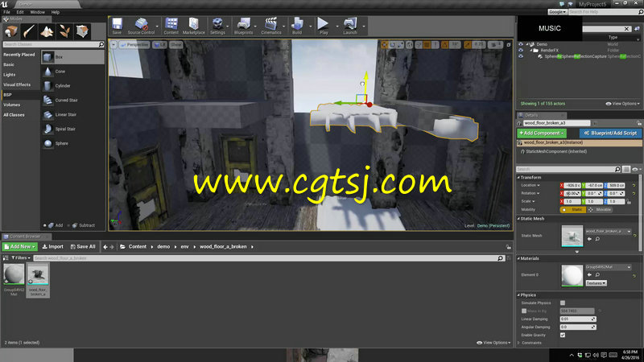Enable Simulate Physics checkbox
The width and height of the screenshot is (644, 362).
click(x=563, y=303)
